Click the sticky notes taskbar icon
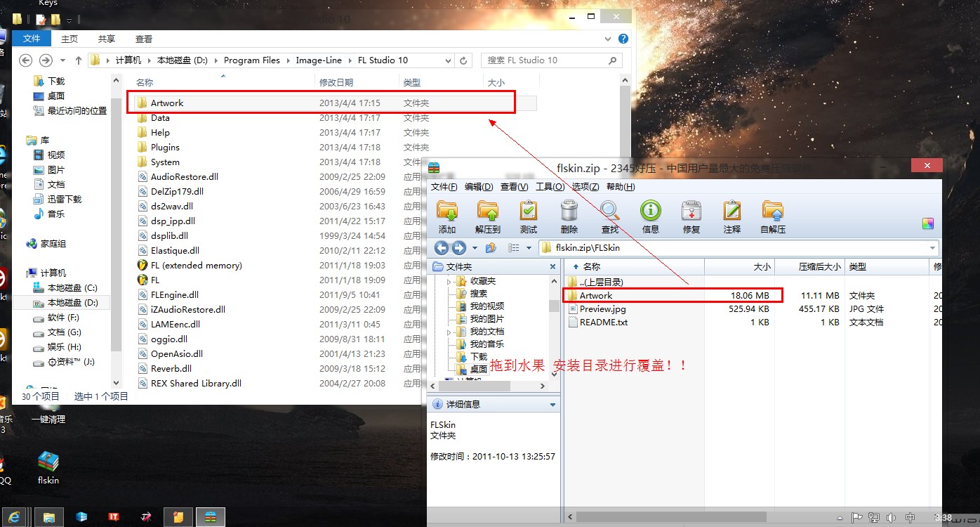The height and width of the screenshot is (527, 980). click(178, 516)
